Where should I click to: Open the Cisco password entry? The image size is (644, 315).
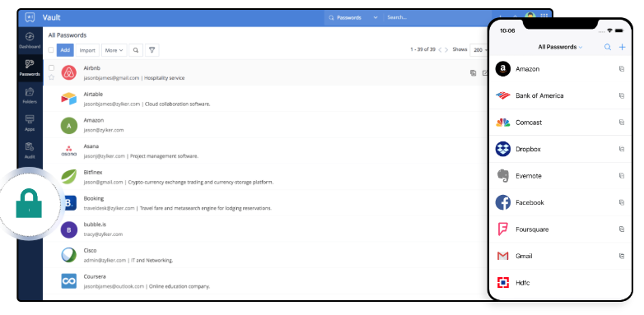[266, 255]
